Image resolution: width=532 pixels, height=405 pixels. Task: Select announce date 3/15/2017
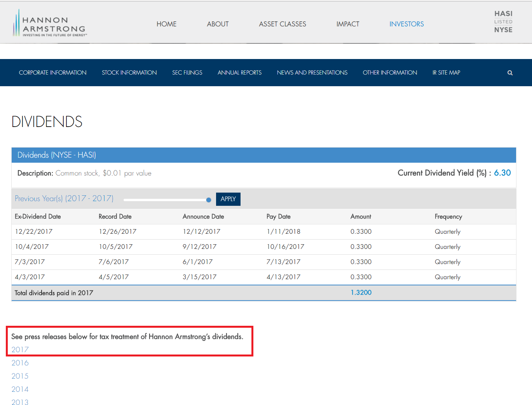pos(199,277)
